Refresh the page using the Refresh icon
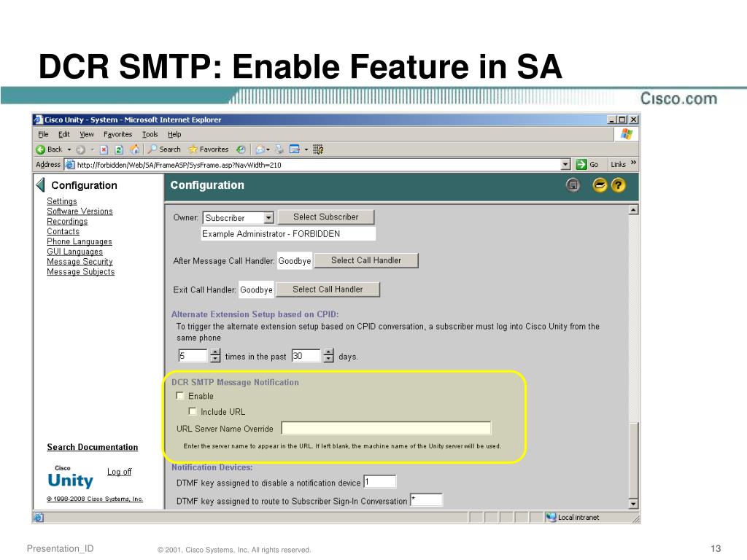Image resolution: width=747 pixels, height=560 pixels. coord(119,149)
